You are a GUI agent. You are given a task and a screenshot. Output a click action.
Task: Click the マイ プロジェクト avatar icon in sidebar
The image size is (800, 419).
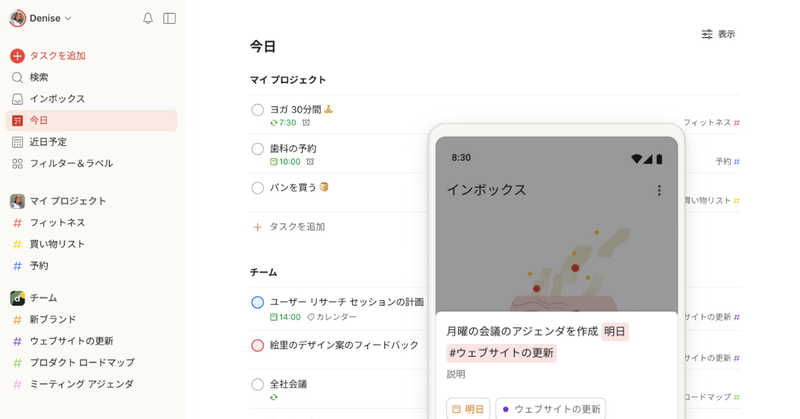tap(17, 201)
